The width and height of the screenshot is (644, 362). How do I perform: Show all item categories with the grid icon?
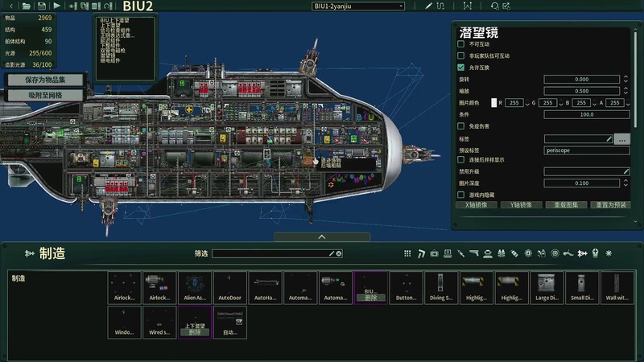tap(407, 253)
